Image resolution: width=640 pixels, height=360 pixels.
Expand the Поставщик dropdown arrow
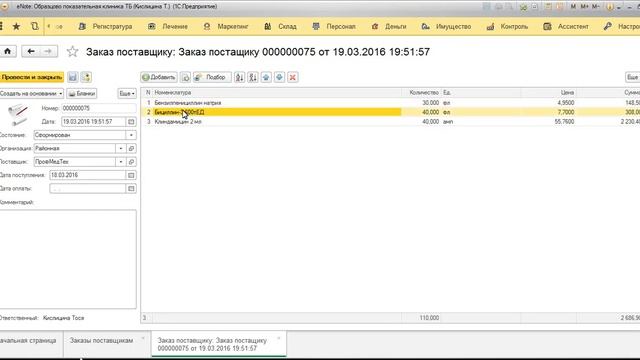click(x=120, y=162)
